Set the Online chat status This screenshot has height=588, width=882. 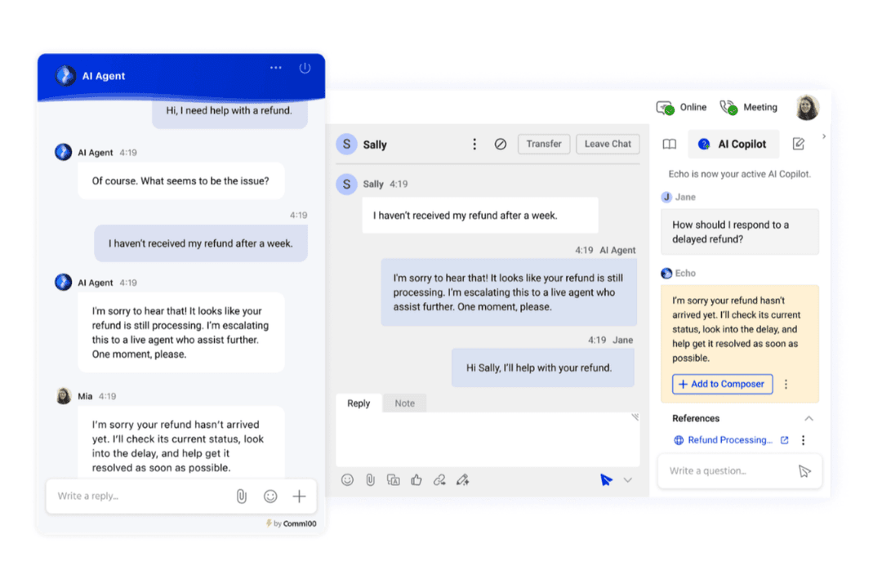(x=681, y=107)
